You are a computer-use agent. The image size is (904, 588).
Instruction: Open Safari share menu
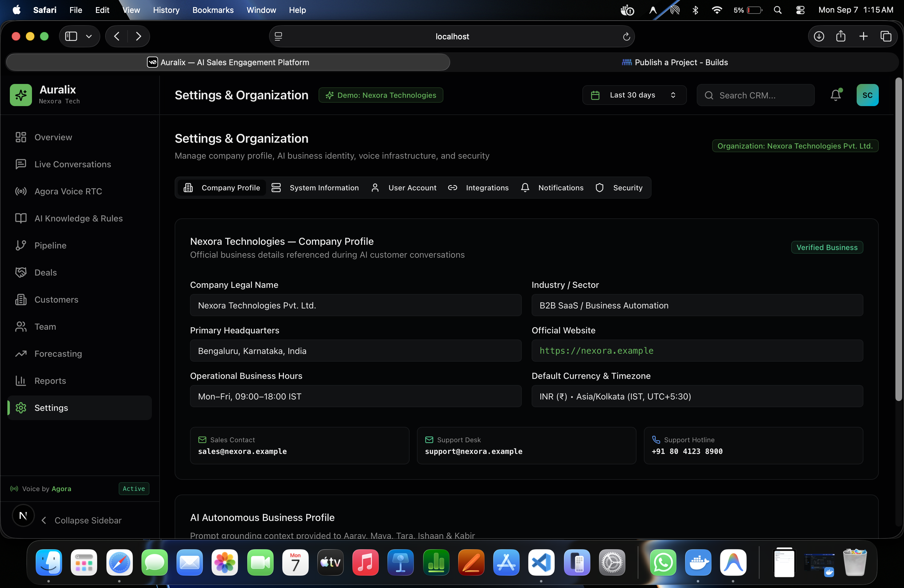841,37
